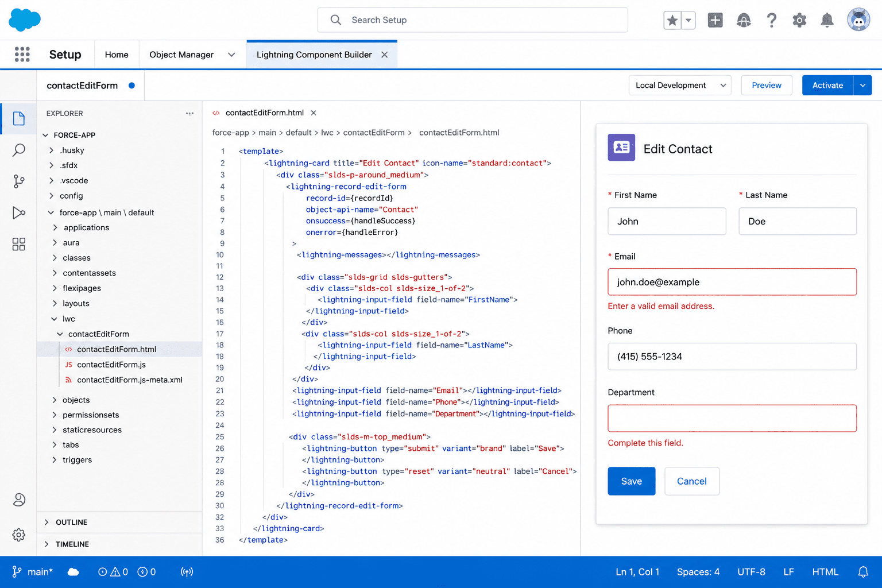Click the Global Actions plus icon
The height and width of the screenshot is (588, 882).
coord(715,20)
